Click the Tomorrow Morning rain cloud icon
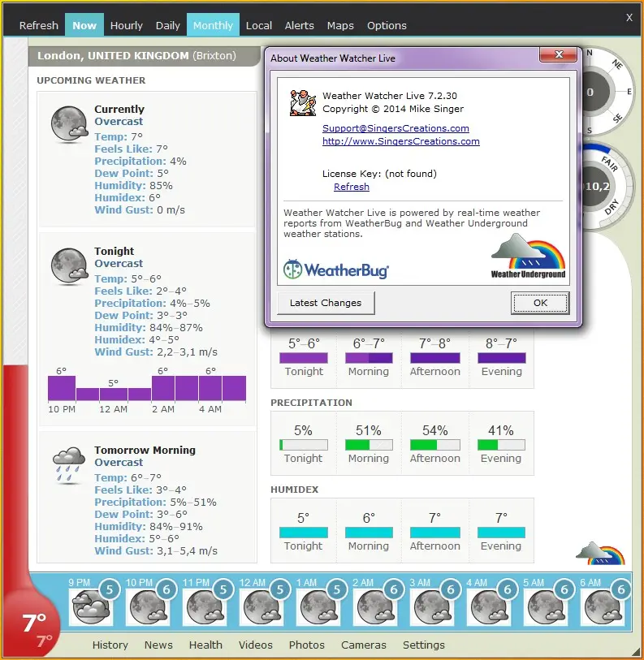This screenshot has width=644, height=660. point(69,464)
